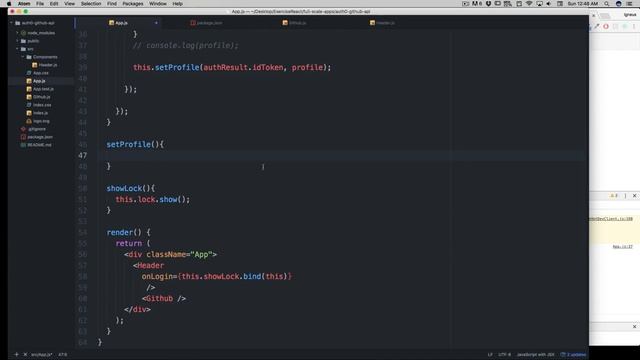Open App.css in the tree view
The width and height of the screenshot is (640, 360).
(x=40, y=73)
